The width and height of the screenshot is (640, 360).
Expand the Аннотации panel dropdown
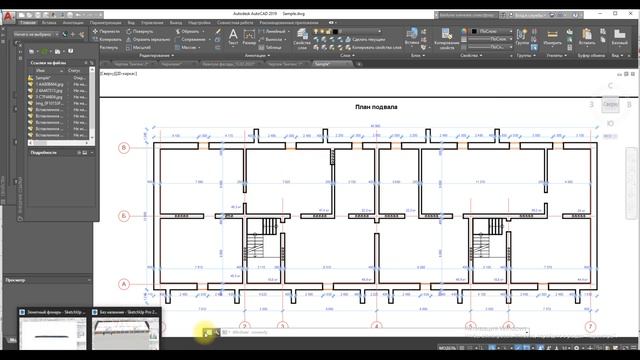point(257,55)
